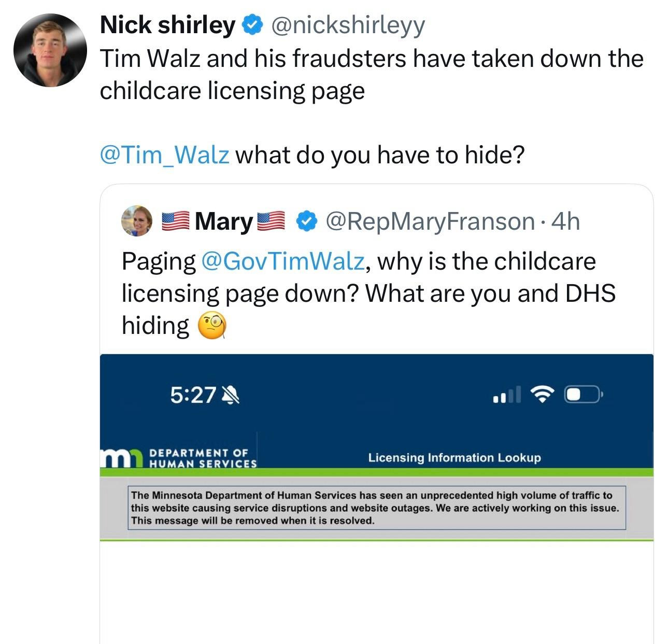Click the Department of Human Services text
Viewport: 668px width, 644px height.
pyautogui.click(x=203, y=458)
